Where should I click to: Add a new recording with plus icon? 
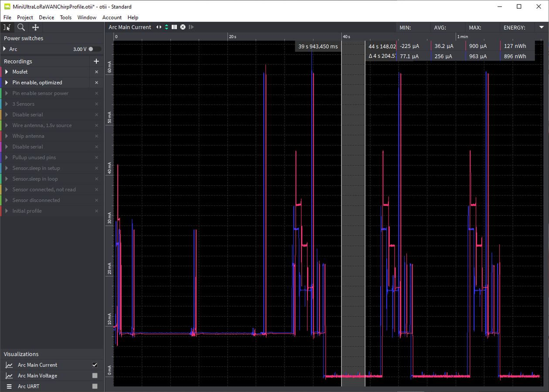click(x=96, y=61)
